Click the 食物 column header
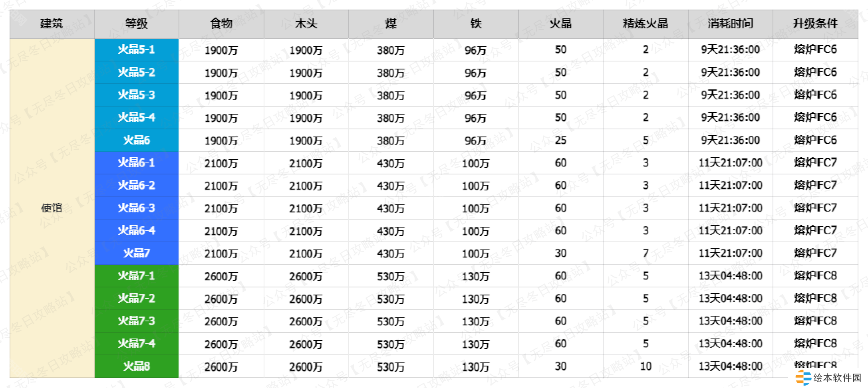The image size is (868, 388). click(x=221, y=24)
